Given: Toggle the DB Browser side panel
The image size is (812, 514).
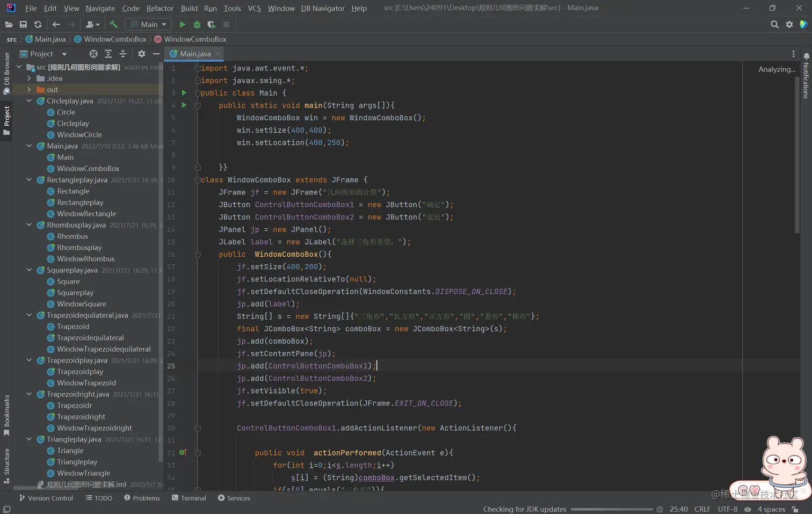Looking at the screenshot, I should (6, 73).
